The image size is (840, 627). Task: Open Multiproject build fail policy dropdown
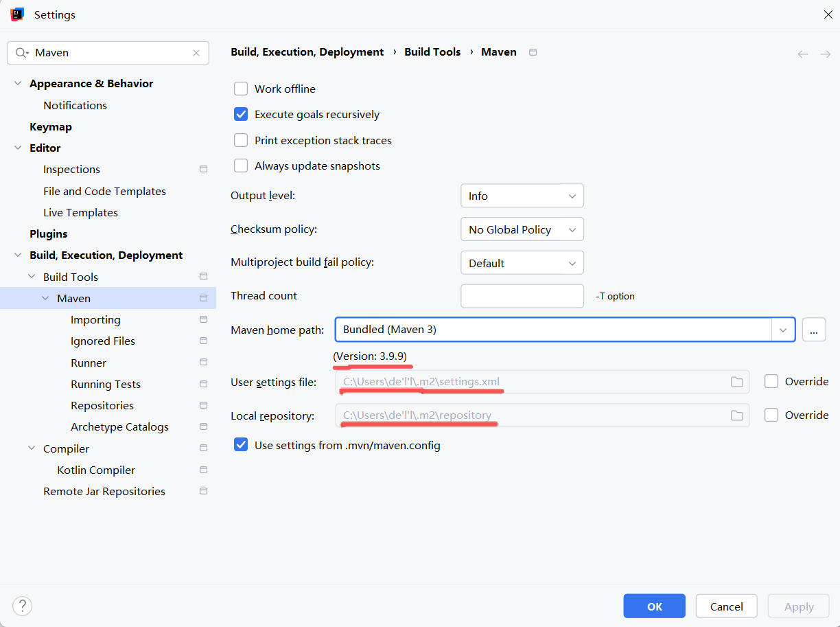(x=522, y=263)
